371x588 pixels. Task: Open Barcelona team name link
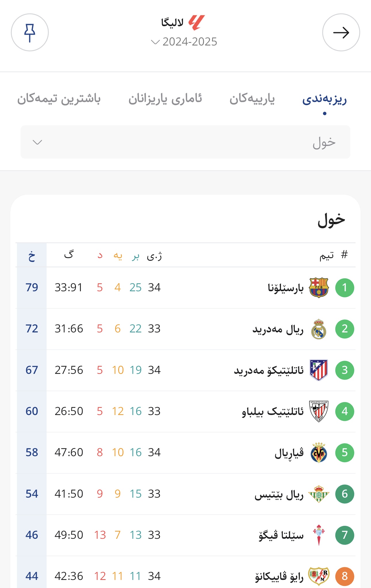[x=286, y=288]
